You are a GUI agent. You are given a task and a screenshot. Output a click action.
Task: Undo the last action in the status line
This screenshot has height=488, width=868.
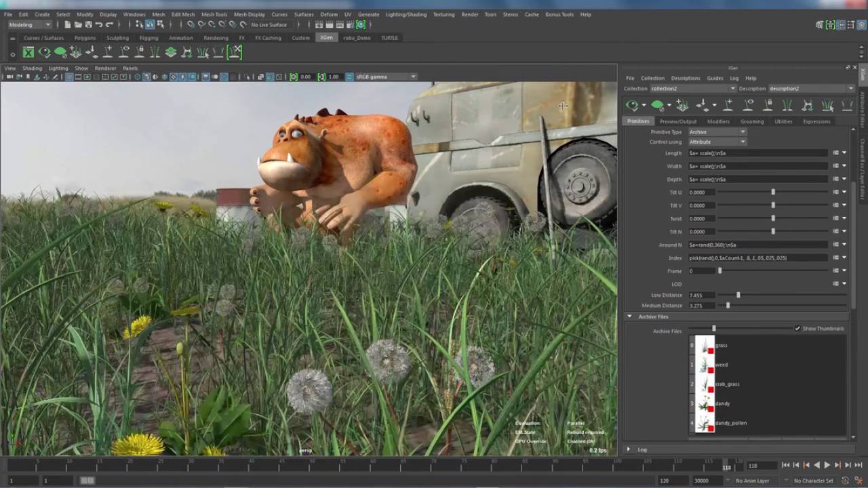click(99, 25)
